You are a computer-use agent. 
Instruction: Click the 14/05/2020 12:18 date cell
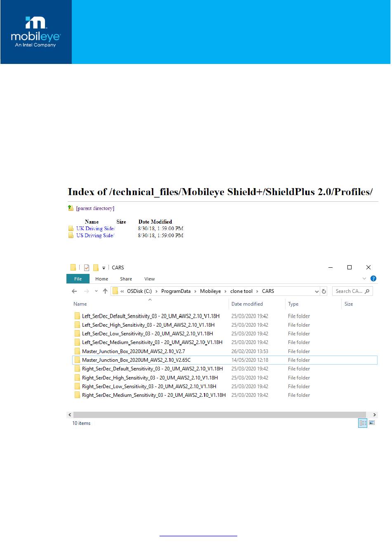click(x=250, y=360)
